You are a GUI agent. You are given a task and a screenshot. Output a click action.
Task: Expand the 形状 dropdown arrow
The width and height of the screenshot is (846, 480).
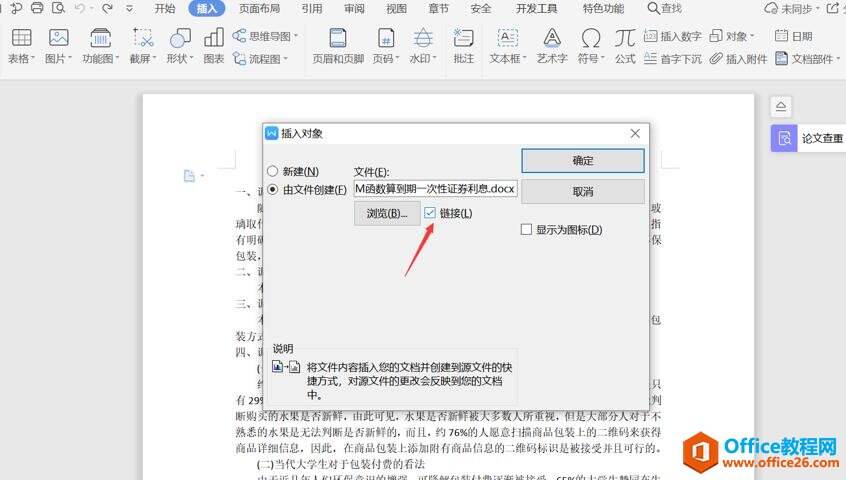[191, 58]
